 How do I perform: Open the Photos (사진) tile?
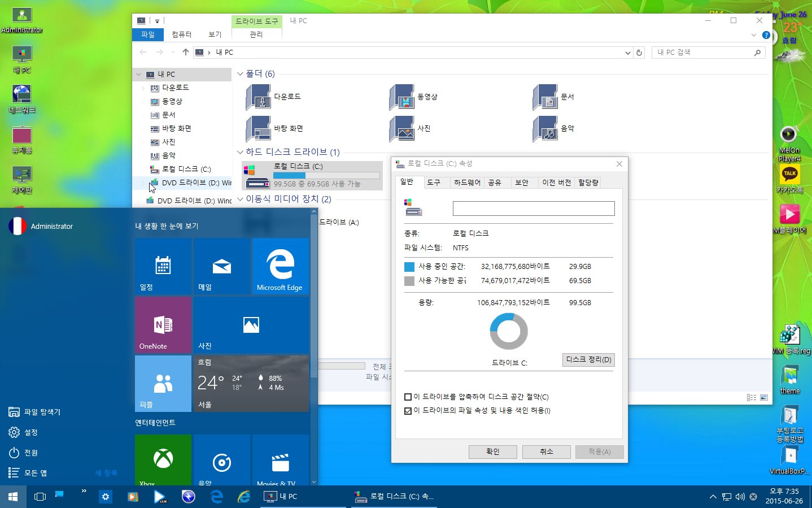coord(251,324)
